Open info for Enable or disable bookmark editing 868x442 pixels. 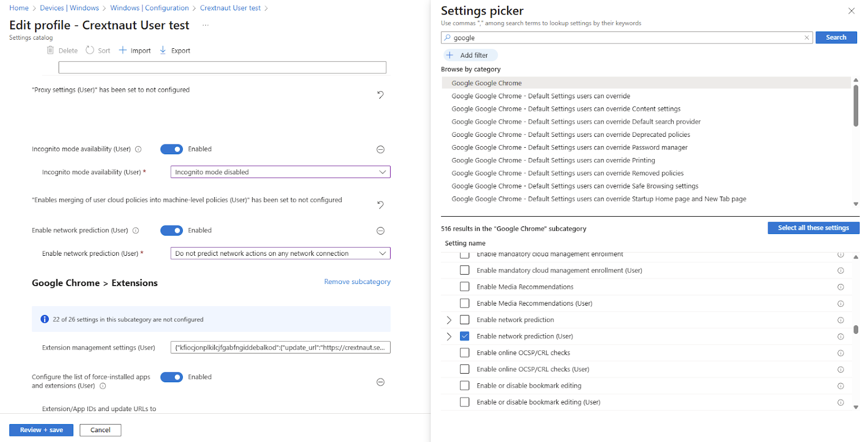click(840, 386)
